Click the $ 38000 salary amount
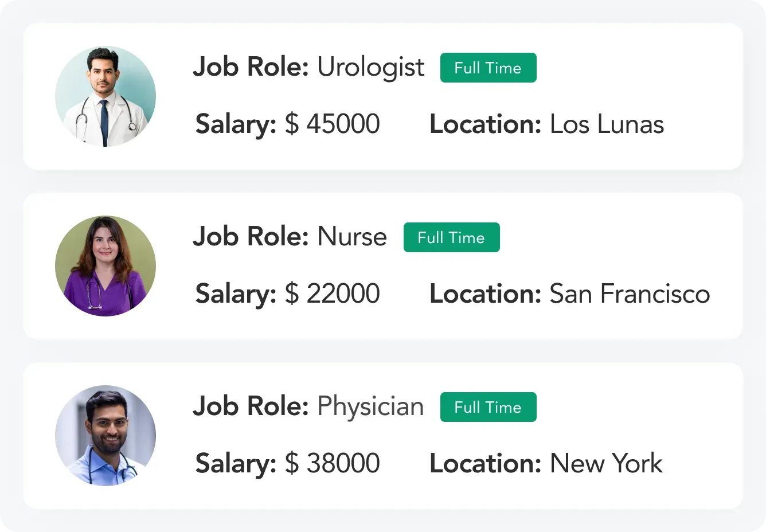766x532 pixels. [x=333, y=463]
